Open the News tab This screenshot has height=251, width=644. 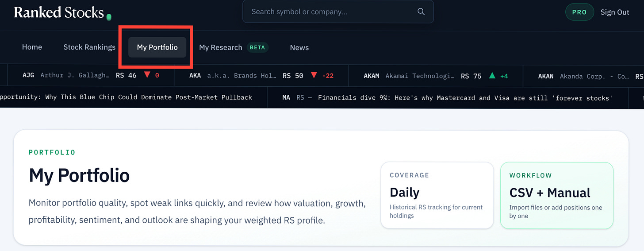coord(299,47)
